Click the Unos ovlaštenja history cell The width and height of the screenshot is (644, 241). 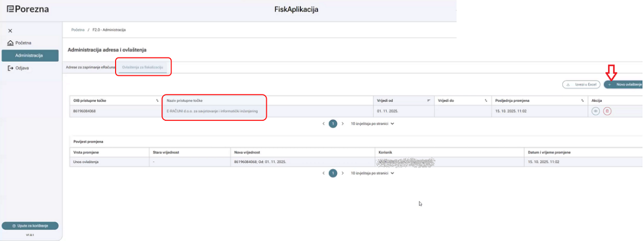109,162
